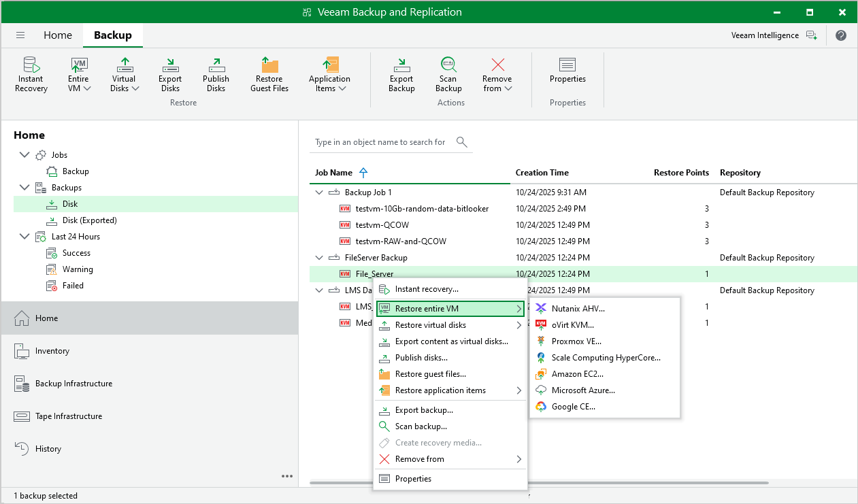The image size is (858, 504).
Task: Choose Proxmox VE from the submenu
Action: (x=576, y=341)
